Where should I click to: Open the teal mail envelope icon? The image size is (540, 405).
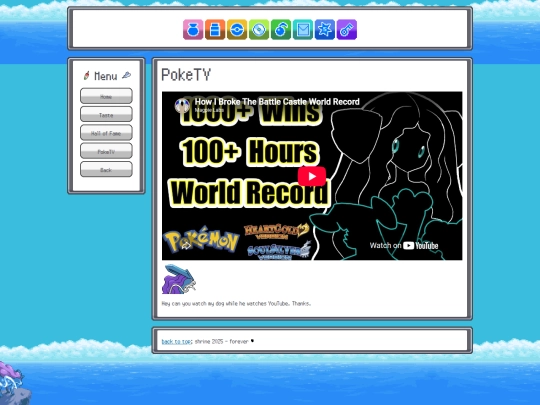303,30
